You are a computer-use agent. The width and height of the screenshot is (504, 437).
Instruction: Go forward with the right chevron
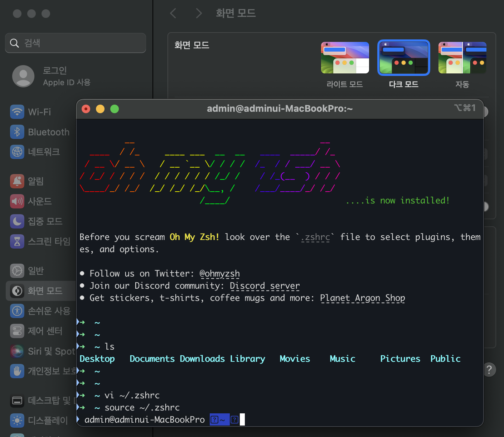tap(199, 14)
